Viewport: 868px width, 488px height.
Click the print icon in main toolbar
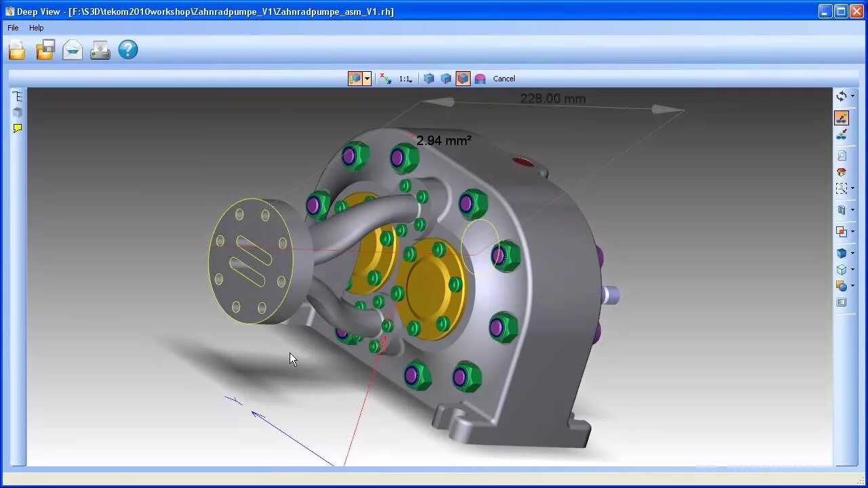100,50
